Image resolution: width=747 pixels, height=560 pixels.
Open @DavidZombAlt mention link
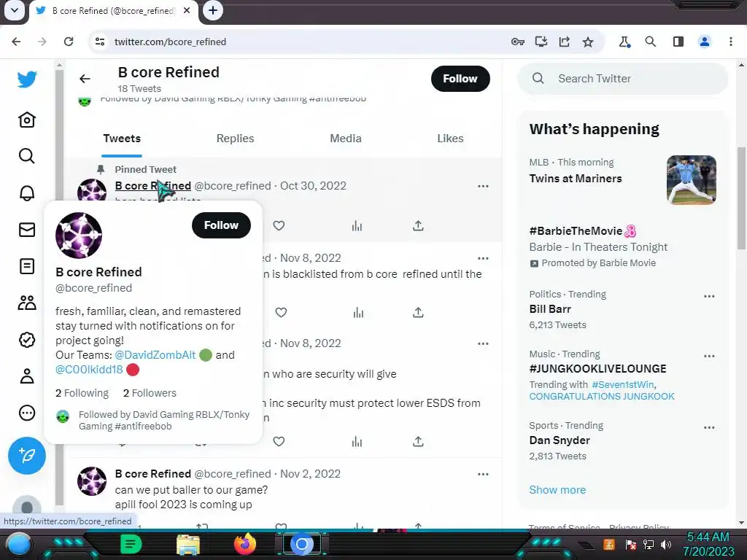click(155, 355)
